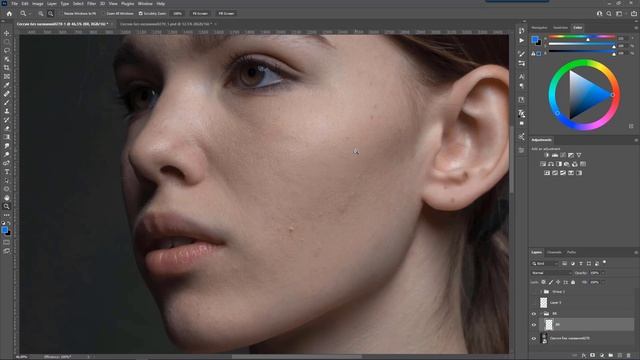Click the 100% zoom button

tap(178, 13)
